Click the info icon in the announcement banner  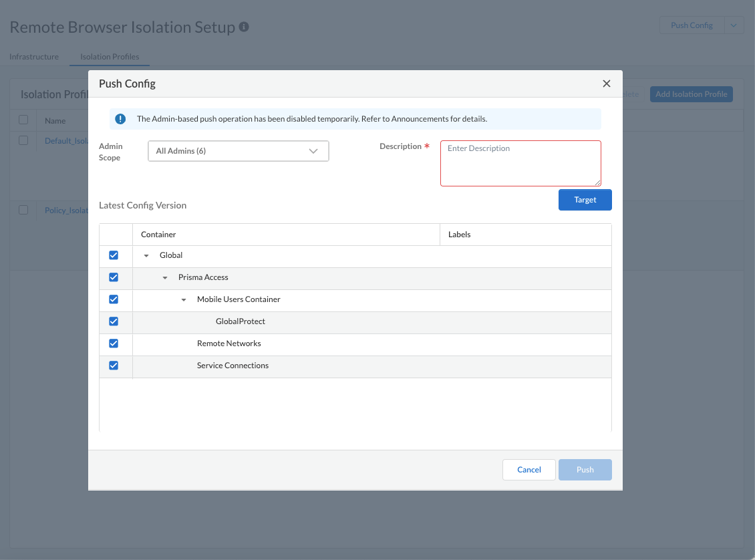pyautogui.click(x=120, y=119)
